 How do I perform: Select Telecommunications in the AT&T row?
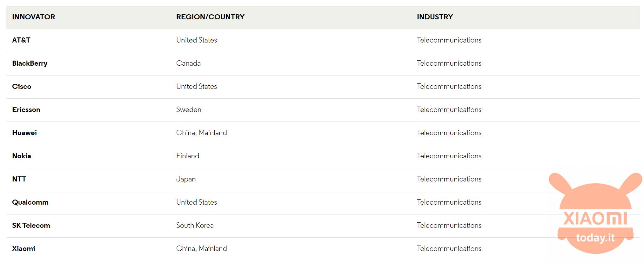tap(449, 40)
